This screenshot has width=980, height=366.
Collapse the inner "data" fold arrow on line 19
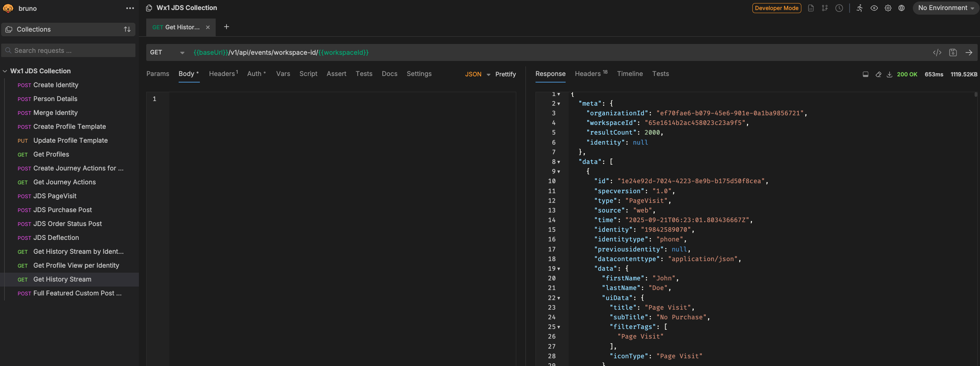[559, 269]
